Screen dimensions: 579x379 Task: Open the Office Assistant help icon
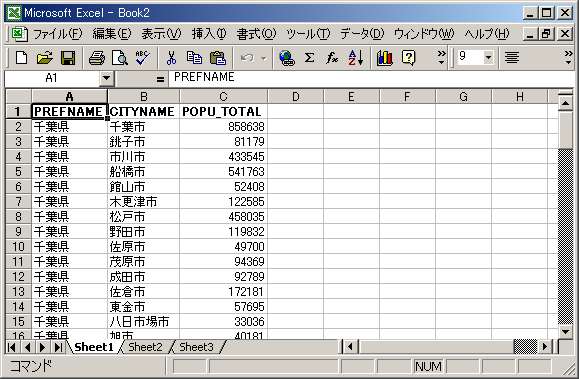coord(408,58)
